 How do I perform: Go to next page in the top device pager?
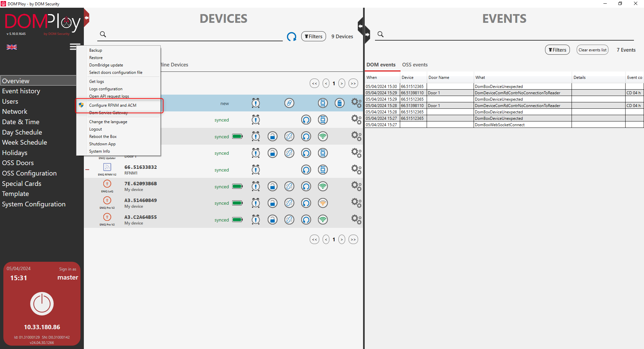[342, 84]
